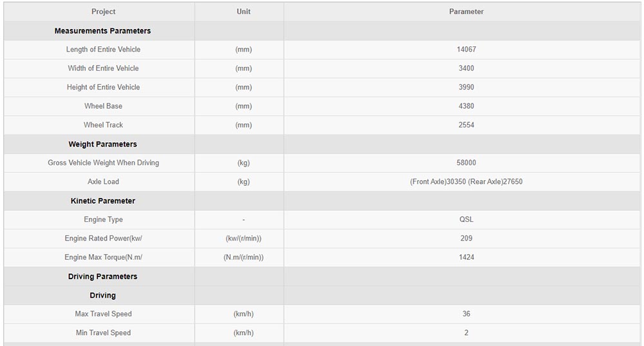Select the Driving Parameters section heading
The width and height of the screenshot is (644, 346).
click(x=102, y=277)
